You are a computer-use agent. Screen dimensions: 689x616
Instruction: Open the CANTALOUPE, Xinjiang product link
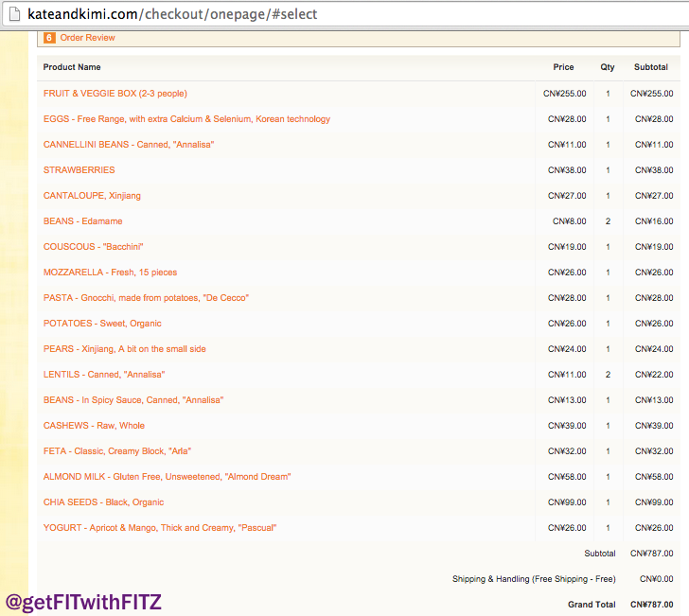tap(92, 196)
